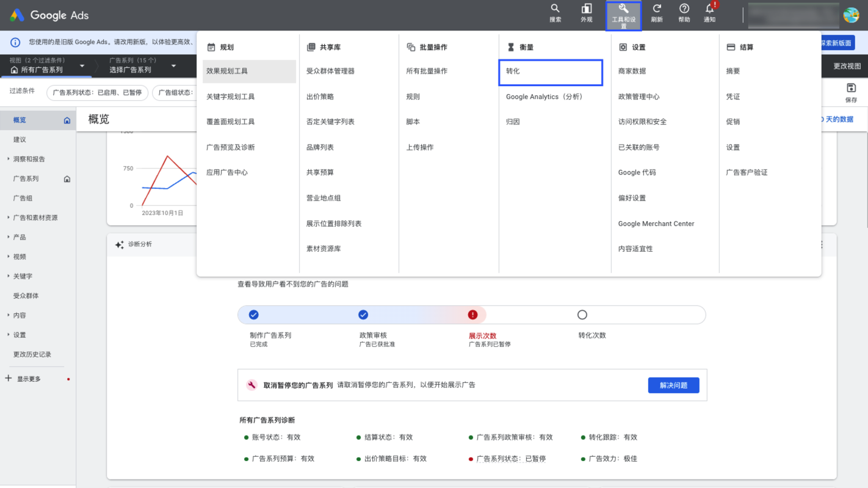Expand the 设置 sidebar section

point(9,335)
